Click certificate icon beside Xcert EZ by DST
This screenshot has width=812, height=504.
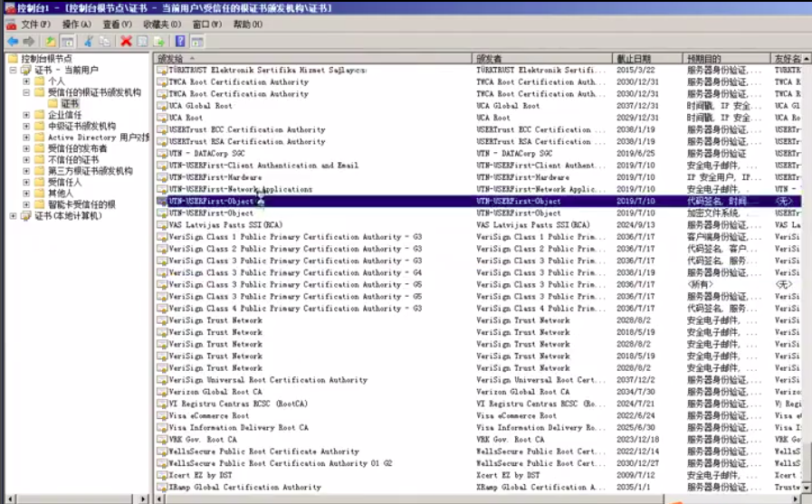coord(162,476)
